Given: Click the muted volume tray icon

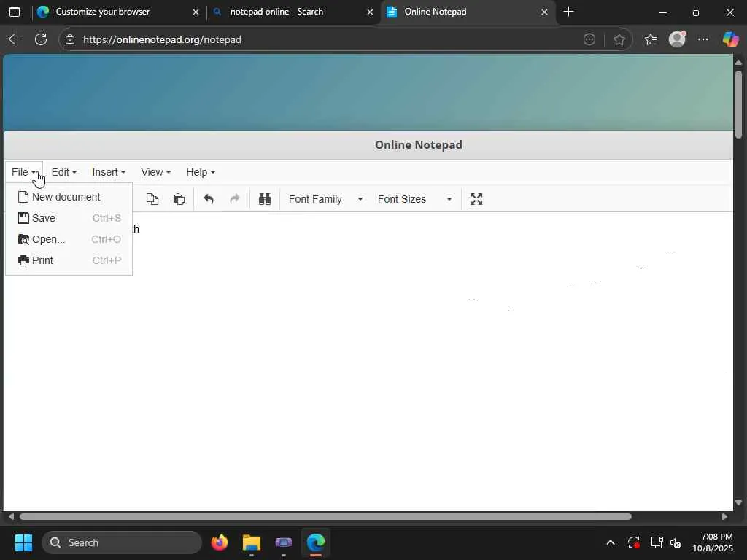Looking at the screenshot, I should (x=676, y=542).
